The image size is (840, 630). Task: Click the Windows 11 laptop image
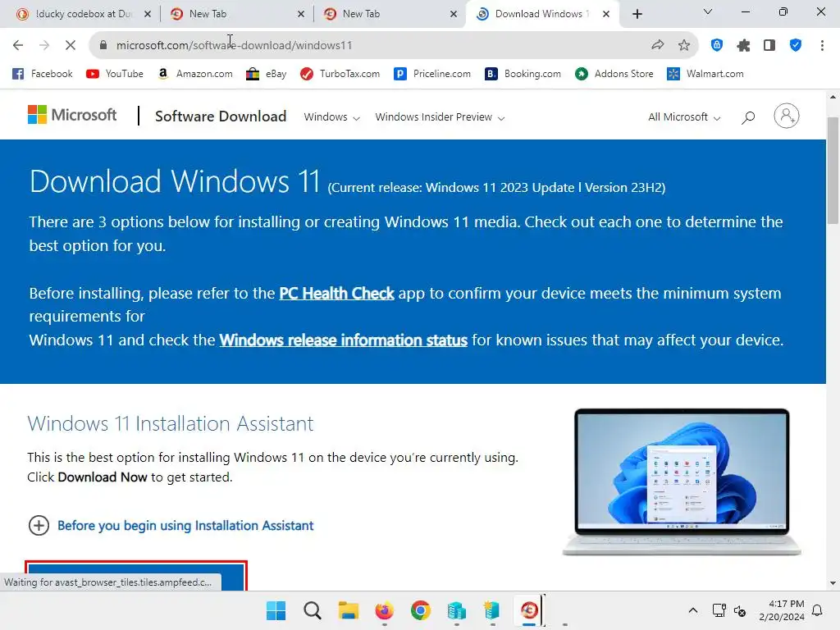[x=682, y=482]
